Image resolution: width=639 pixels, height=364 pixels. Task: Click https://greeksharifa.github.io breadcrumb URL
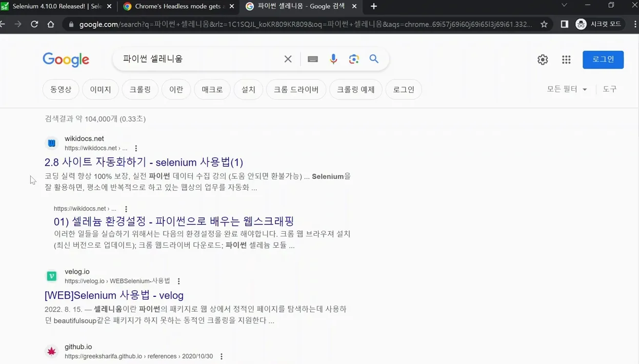(138, 356)
